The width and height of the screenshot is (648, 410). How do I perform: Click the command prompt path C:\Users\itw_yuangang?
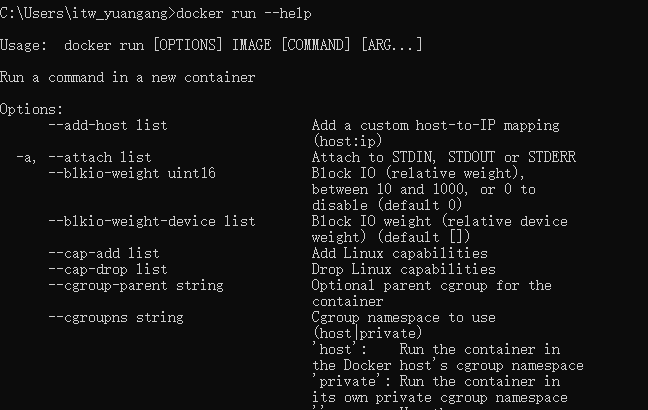[x=86, y=13]
